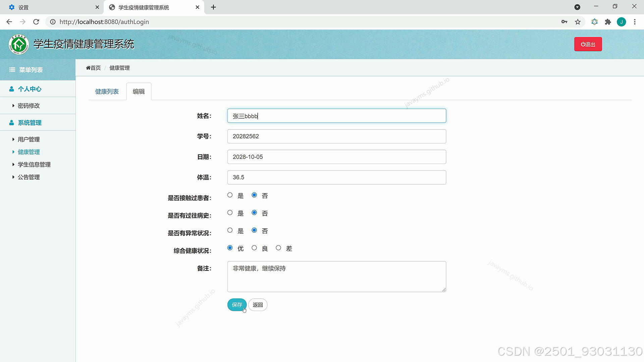The image size is (644, 362).
Task: Open the 学生信息管理 menu item
Action: point(34,165)
